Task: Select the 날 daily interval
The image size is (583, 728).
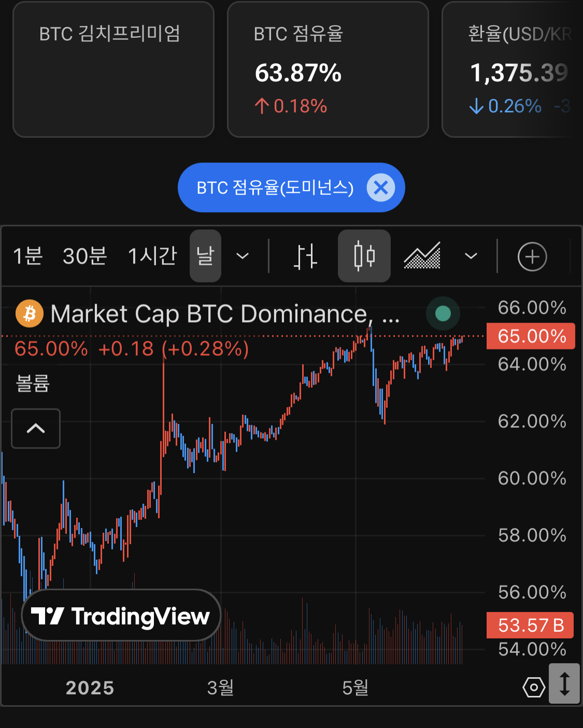Action: [x=205, y=256]
